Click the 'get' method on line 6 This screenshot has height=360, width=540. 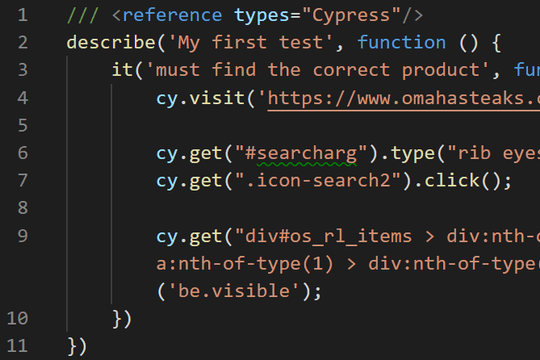(x=206, y=154)
